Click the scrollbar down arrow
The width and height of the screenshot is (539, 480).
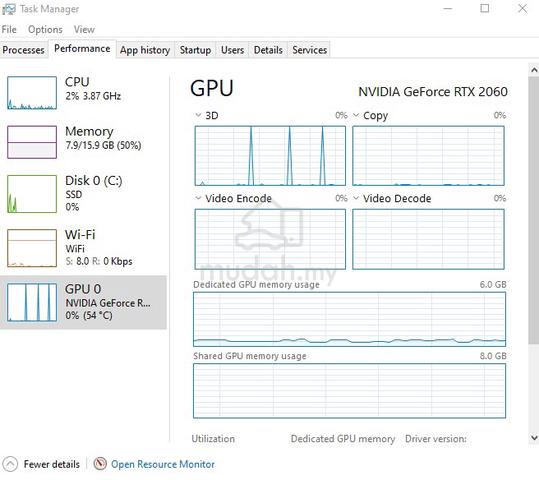[x=534, y=438]
